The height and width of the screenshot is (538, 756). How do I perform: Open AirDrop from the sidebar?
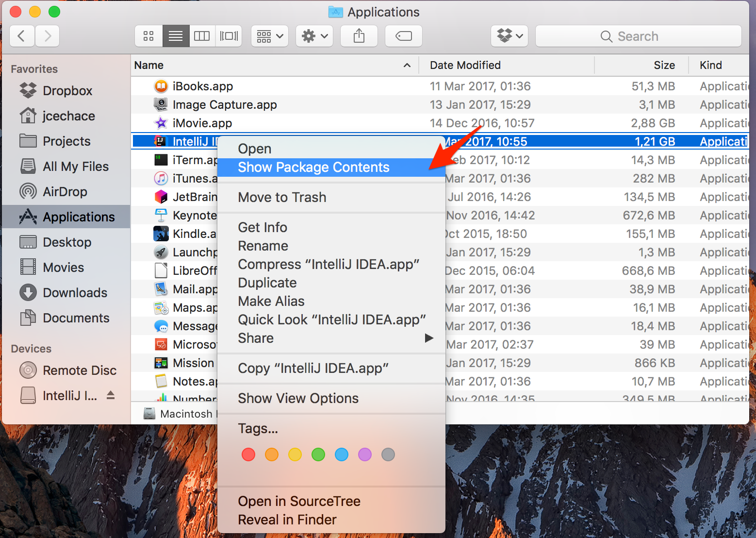(x=66, y=192)
